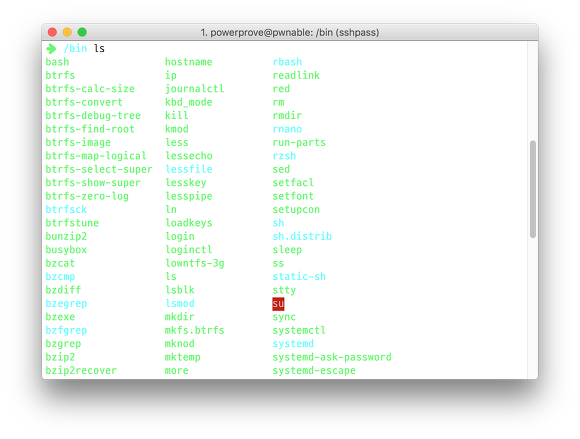Click the kbd_mode entry
This screenshot has width=580, height=439.
(189, 102)
